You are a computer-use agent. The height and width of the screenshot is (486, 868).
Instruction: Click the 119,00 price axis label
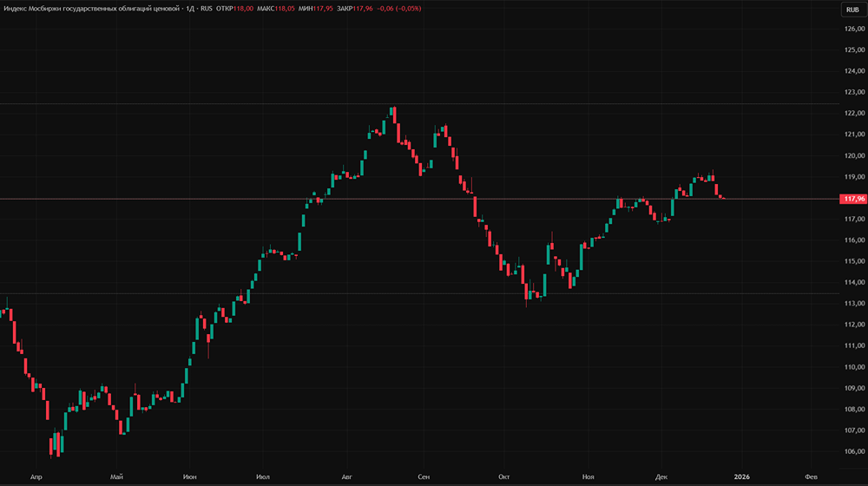[x=855, y=176]
